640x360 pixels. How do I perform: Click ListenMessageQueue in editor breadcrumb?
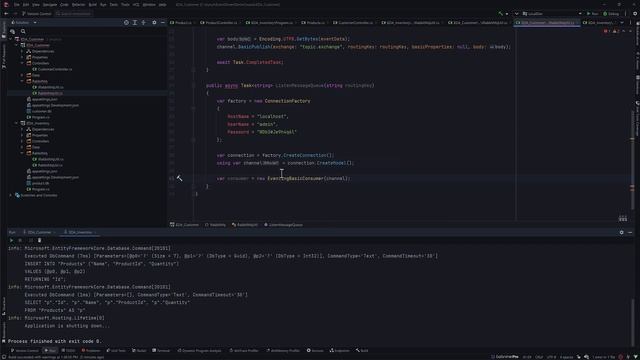(283, 224)
